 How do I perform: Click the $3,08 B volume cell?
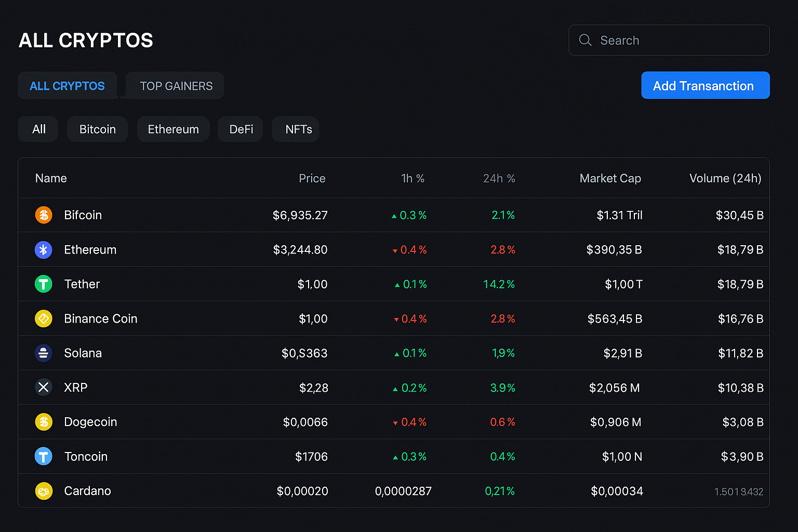(x=743, y=422)
